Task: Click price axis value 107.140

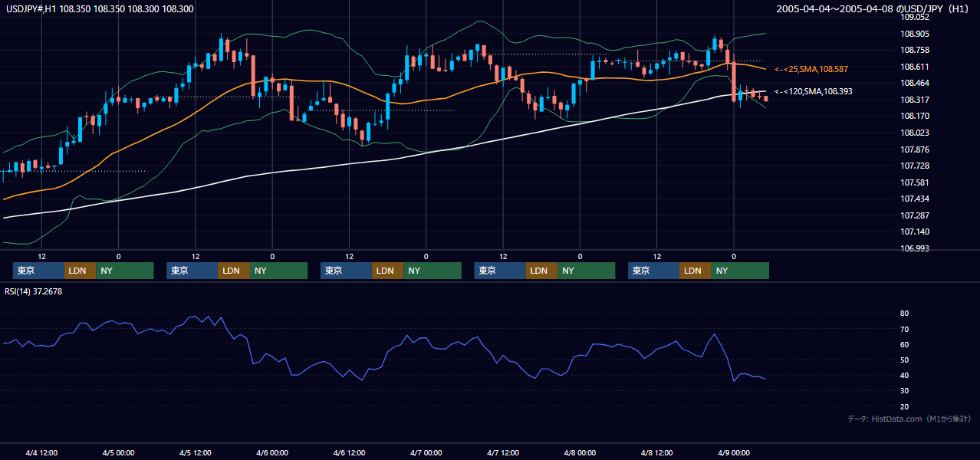Action: pyautogui.click(x=916, y=232)
